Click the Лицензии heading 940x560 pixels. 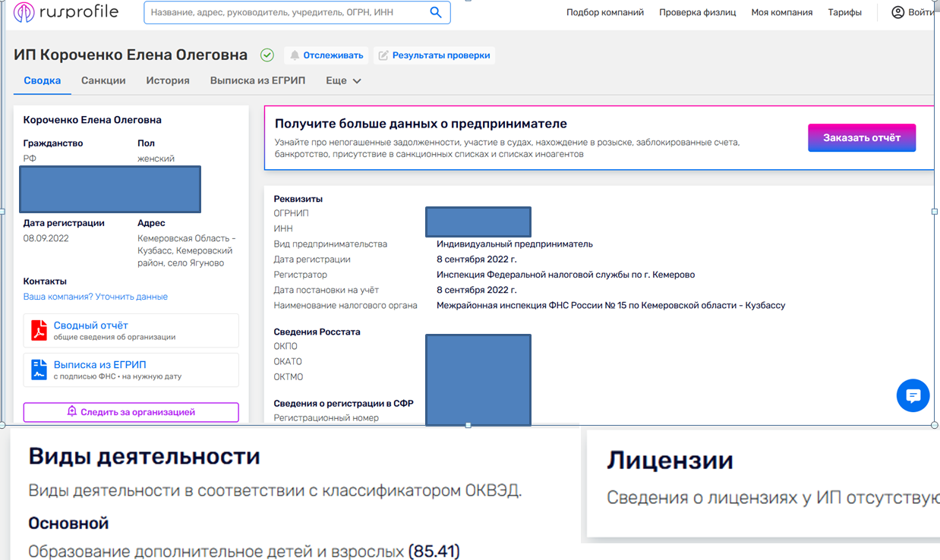[x=670, y=461]
